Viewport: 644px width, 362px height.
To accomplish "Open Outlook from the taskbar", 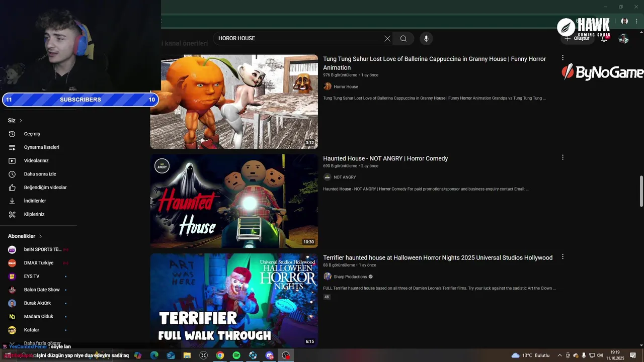I will [171, 355].
